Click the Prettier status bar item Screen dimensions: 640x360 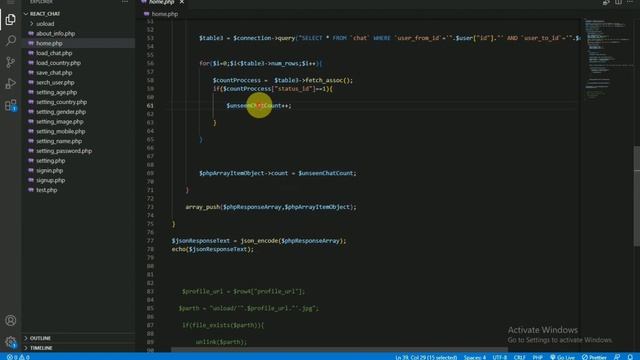[594, 357]
